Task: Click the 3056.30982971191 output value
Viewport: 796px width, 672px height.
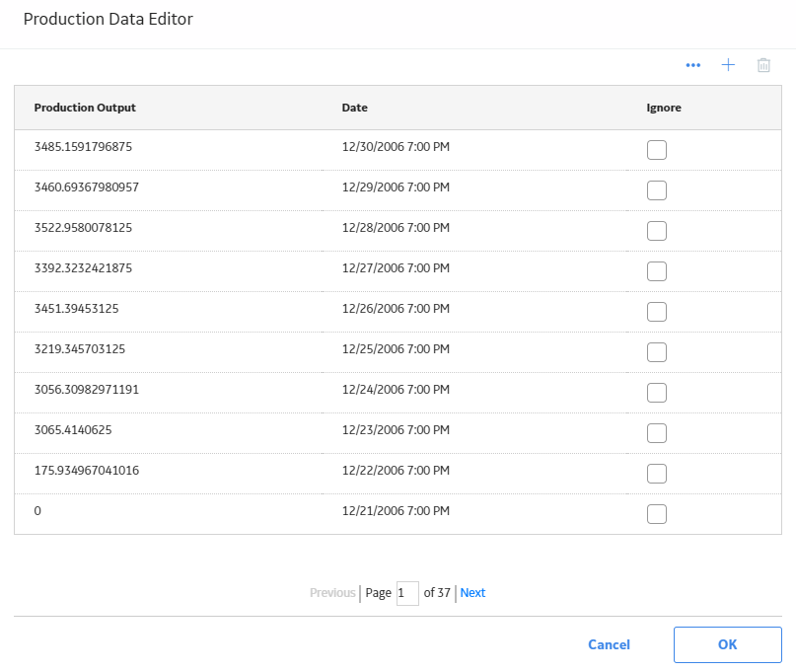Action: point(86,390)
